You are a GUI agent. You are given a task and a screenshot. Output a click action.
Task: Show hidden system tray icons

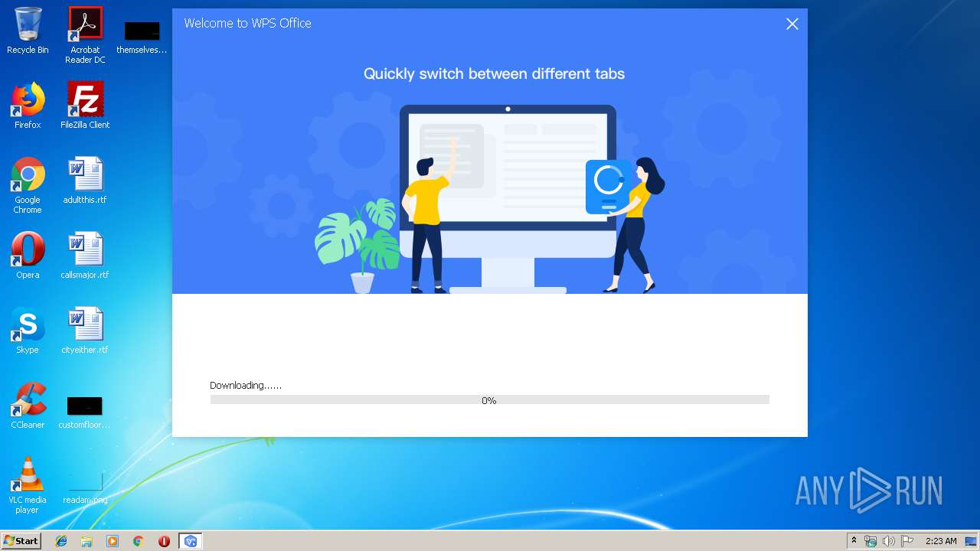click(854, 541)
